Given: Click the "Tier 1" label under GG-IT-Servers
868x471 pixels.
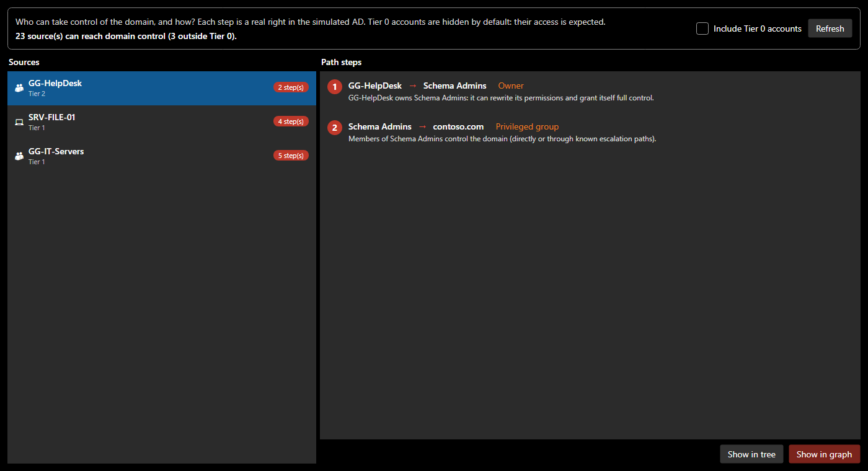Looking at the screenshot, I should pyautogui.click(x=37, y=162).
